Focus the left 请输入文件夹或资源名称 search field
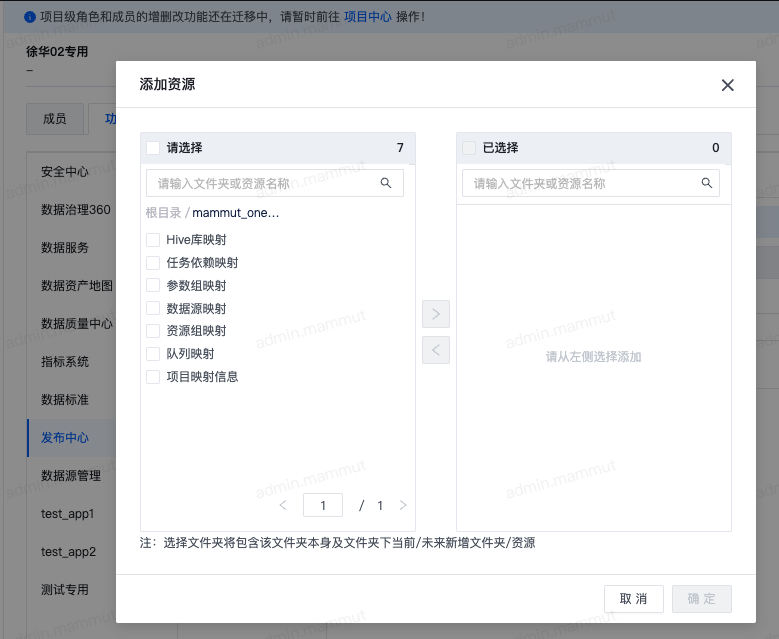Viewport: 779px width, 639px height. coord(275,183)
